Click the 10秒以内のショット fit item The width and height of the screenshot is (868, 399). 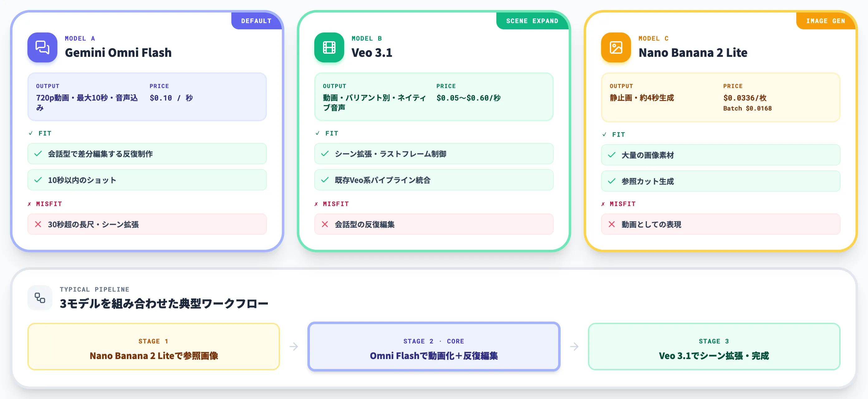(x=147, y=180)
